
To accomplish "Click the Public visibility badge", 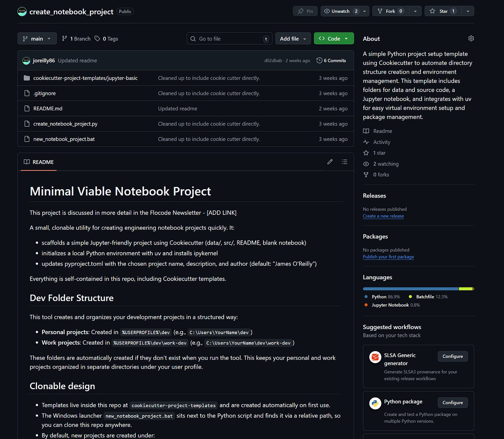I will click(125, 11).
